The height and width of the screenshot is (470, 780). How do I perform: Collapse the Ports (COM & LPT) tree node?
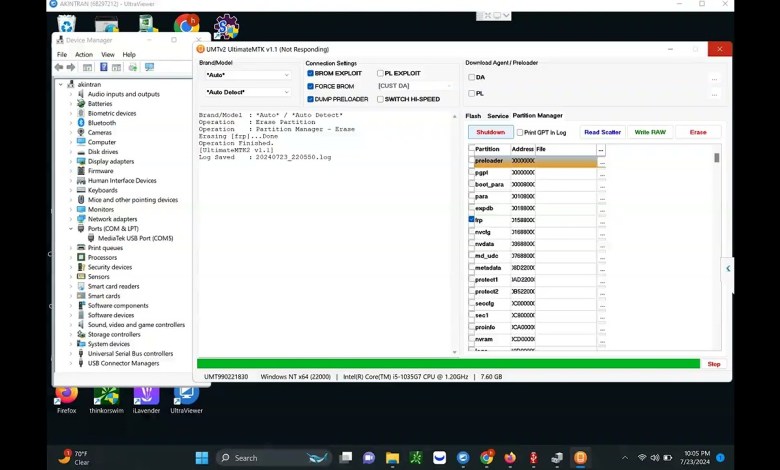[71, 229]
